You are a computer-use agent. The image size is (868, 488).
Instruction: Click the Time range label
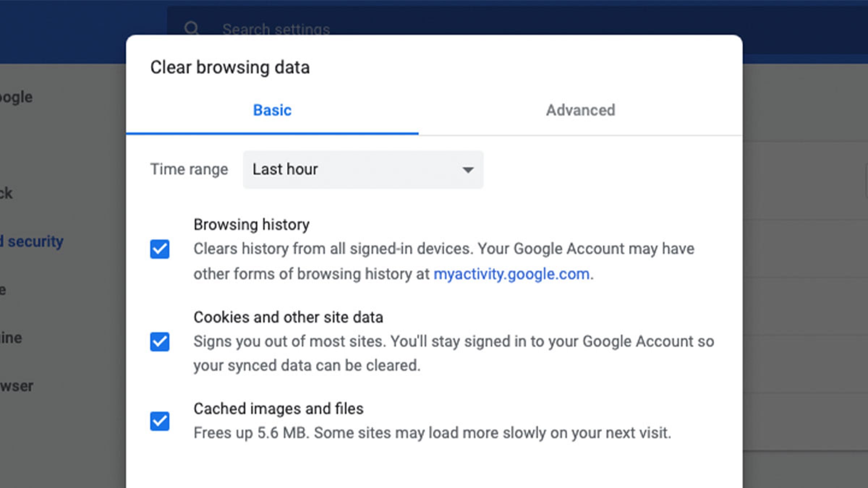(x=189, y=169)
